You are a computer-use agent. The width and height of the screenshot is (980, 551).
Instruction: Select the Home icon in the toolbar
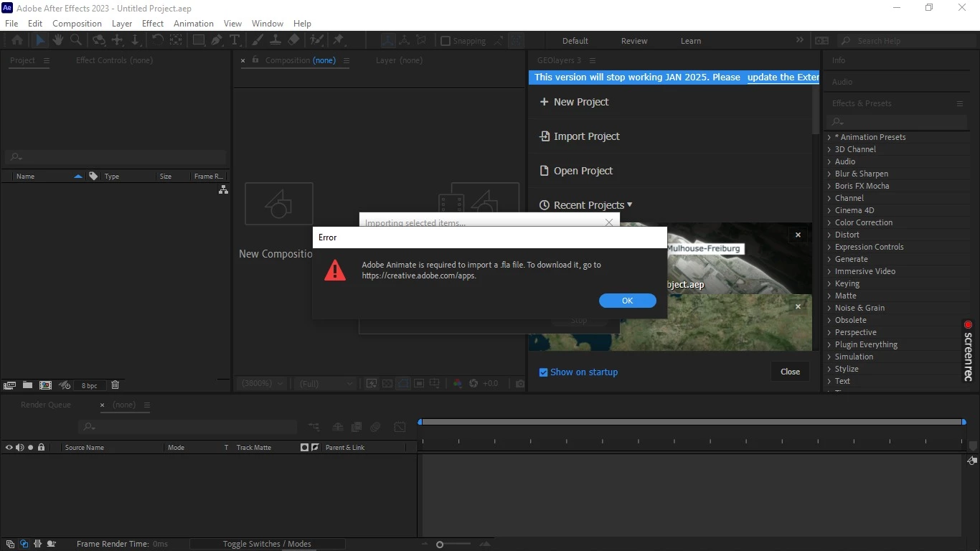(x=17, y=40)
